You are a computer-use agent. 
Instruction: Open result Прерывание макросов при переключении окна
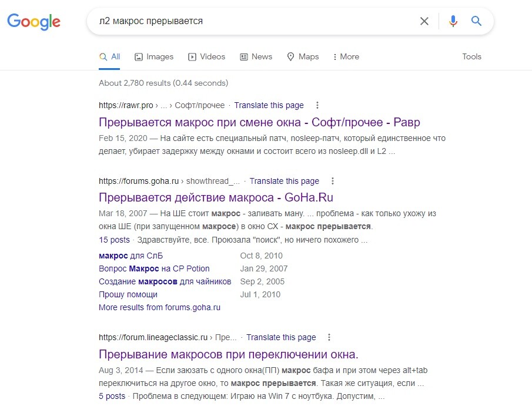[228, 354]
